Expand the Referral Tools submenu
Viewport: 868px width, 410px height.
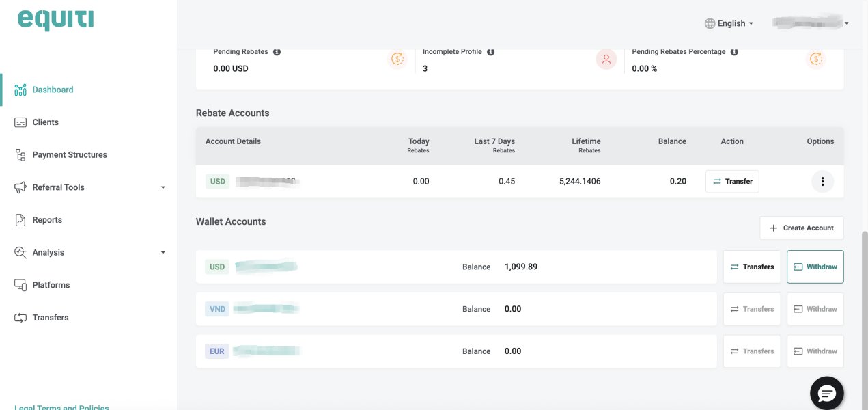pyautogui.click(x=163, y=187)
